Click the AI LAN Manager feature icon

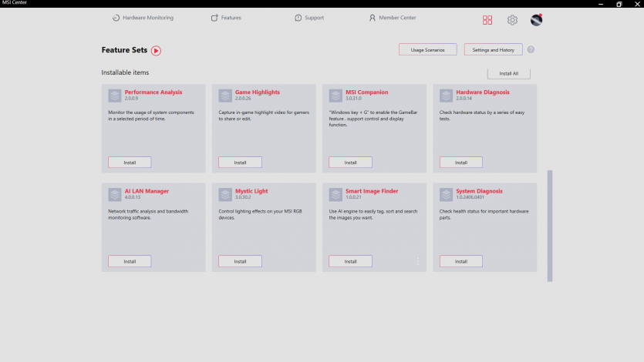115,194
